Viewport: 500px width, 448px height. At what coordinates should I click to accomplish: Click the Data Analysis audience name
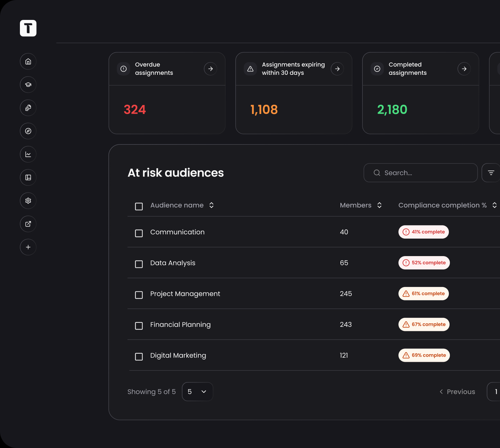click(x=173, y=263)
